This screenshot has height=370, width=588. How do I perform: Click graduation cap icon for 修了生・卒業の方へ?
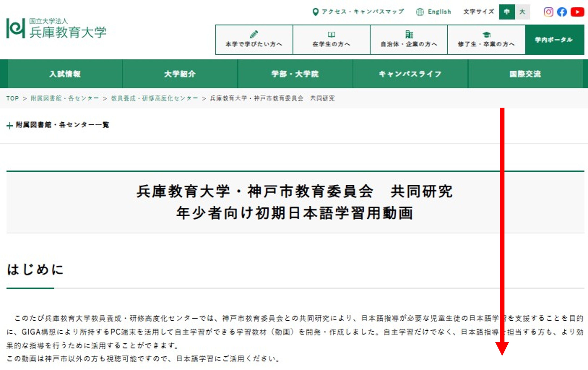pyautogui.click(x=486, y=34)
